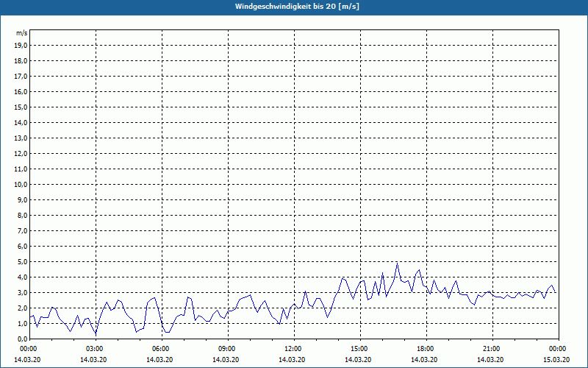The width and height of the screenshot is (588, 368).
Task: Select the "12:00" time axis label
Action: [x=294, y=349]
